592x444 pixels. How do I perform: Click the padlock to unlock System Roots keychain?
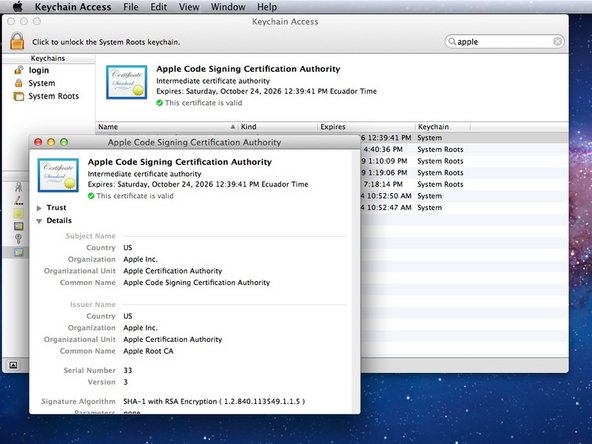pos(17,41)
